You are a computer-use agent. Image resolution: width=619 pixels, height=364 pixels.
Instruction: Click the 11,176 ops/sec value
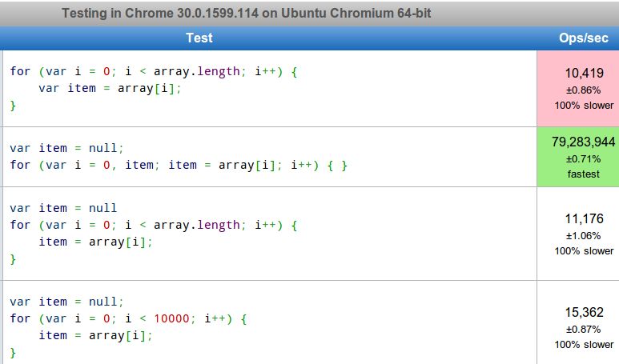point(585,218)
